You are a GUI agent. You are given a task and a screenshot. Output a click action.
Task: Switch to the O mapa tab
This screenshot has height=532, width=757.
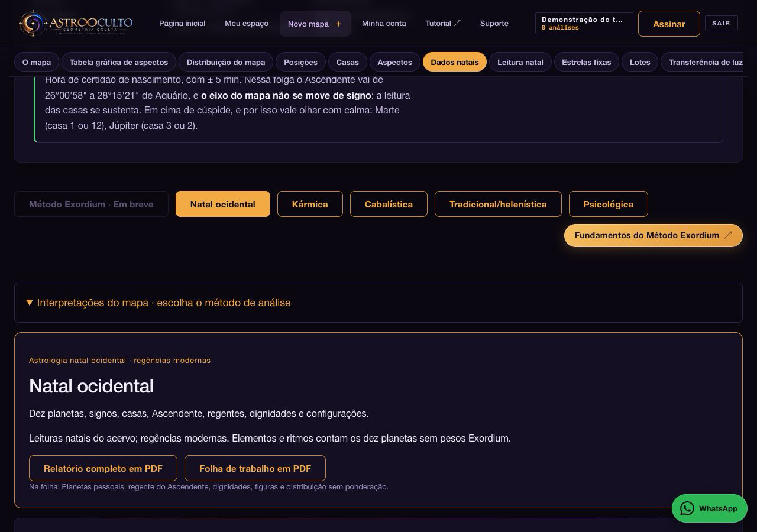coord(37,62)
